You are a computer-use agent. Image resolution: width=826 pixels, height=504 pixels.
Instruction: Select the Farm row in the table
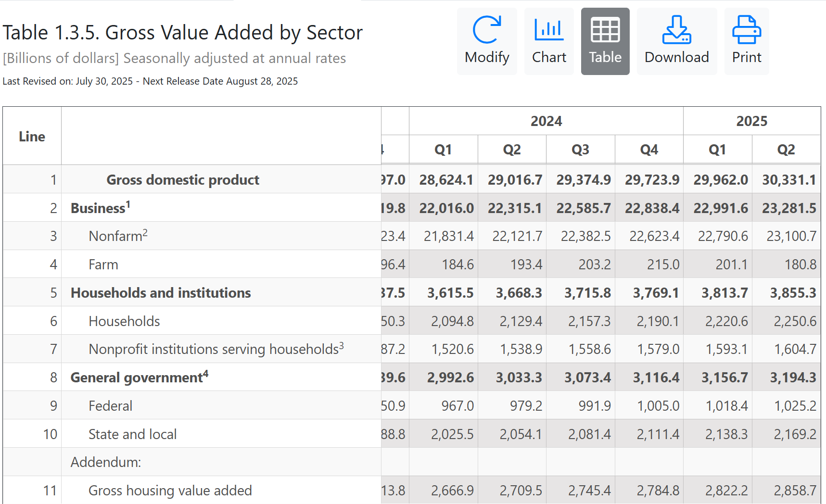pyautogui.click(x=102, y=264)
